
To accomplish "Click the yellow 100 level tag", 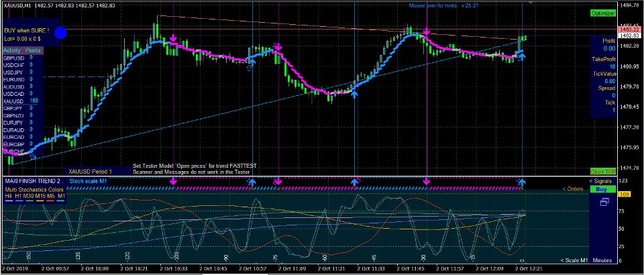I will pos(625,194).
